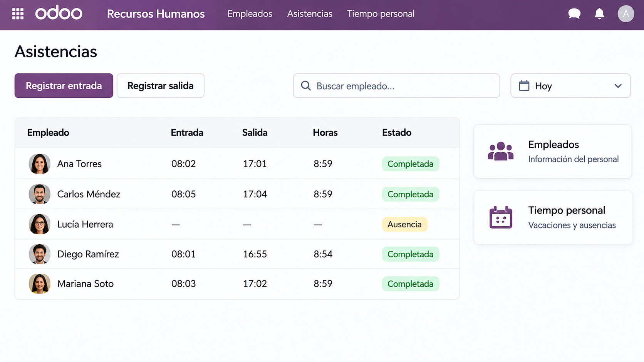Screen dimensions: 644x362
Task: Sort by the Horas column header
Action: pos(325,133)
